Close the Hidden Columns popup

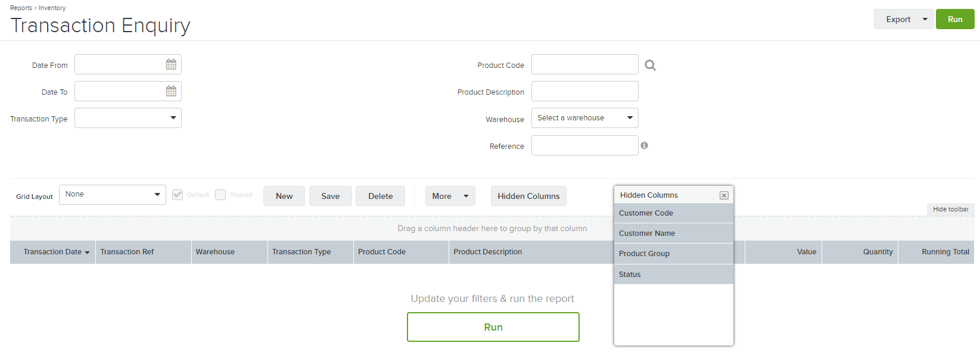724,195
